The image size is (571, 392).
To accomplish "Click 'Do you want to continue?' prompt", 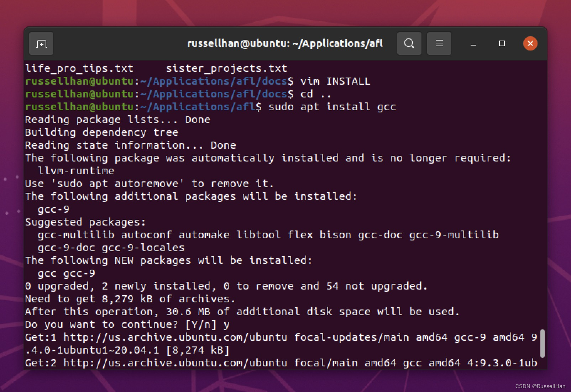I will pyautogui.click(x=127, y=324).
